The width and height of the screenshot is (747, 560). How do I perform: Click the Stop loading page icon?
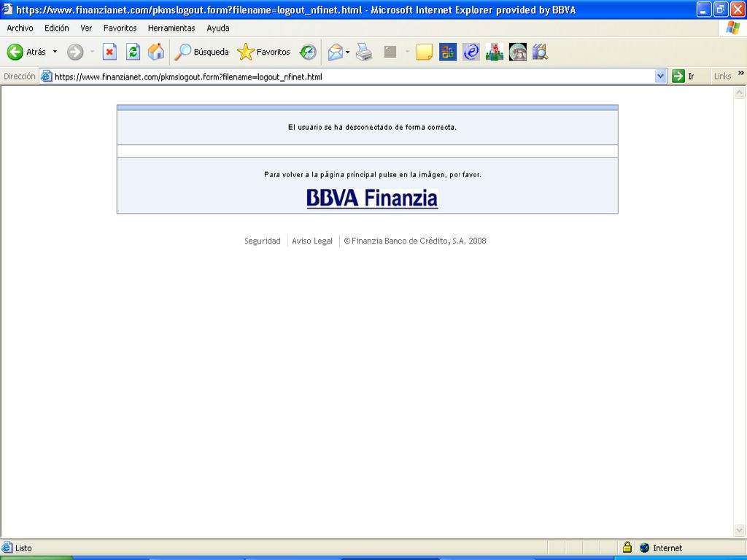pyautogui.click(x=109, y=52)
